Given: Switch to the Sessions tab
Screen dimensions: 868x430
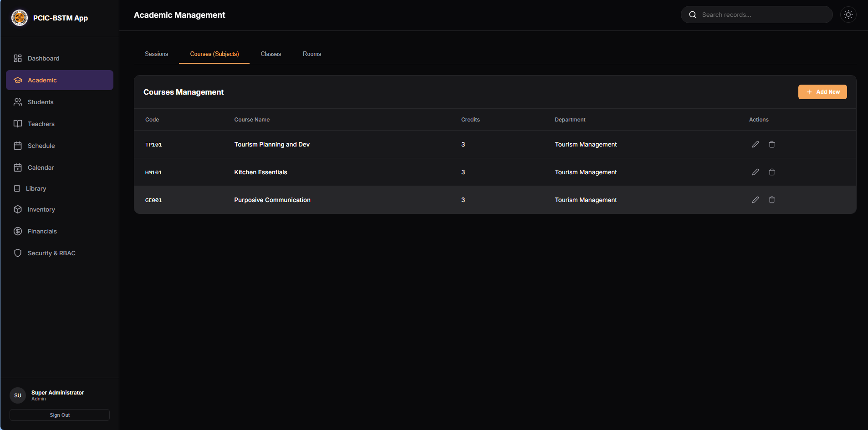Looking at the screenshot, I should coord(156,54).
